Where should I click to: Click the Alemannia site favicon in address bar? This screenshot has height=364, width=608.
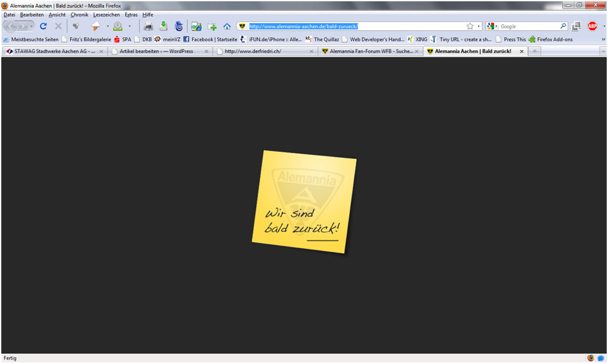click(x=242, y=26)
